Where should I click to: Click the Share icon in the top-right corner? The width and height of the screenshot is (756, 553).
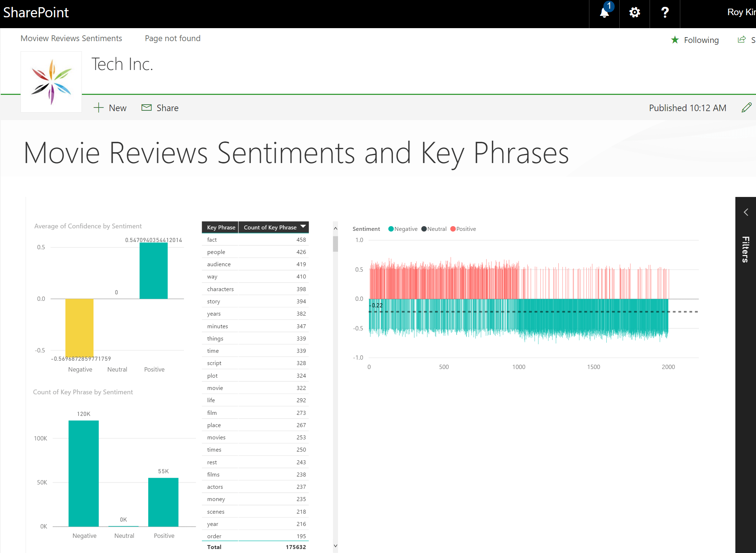pyautogui.click(x=742, y=40)
